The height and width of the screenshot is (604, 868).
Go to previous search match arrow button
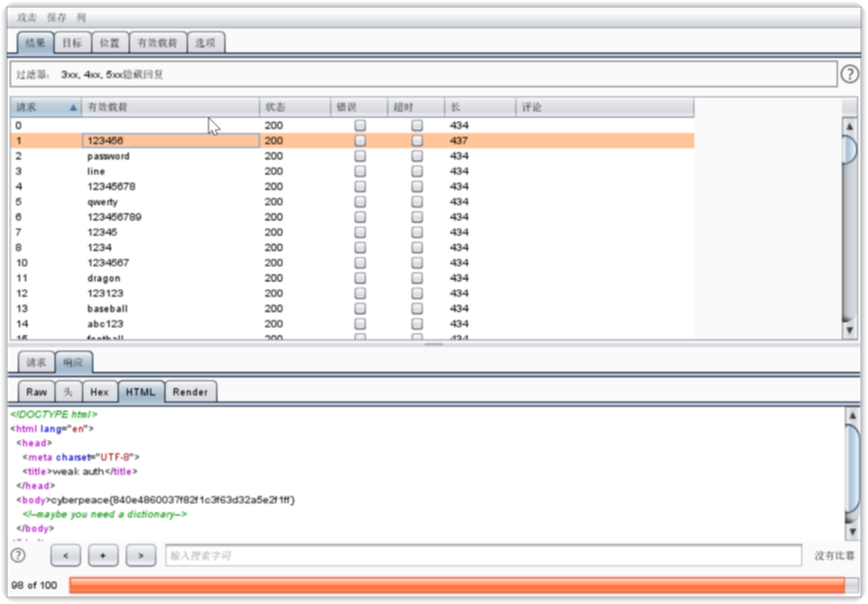66,556
